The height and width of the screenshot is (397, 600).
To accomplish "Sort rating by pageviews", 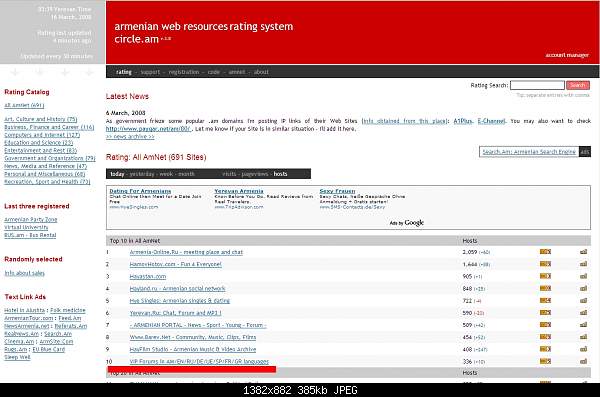I will point(254,174).
